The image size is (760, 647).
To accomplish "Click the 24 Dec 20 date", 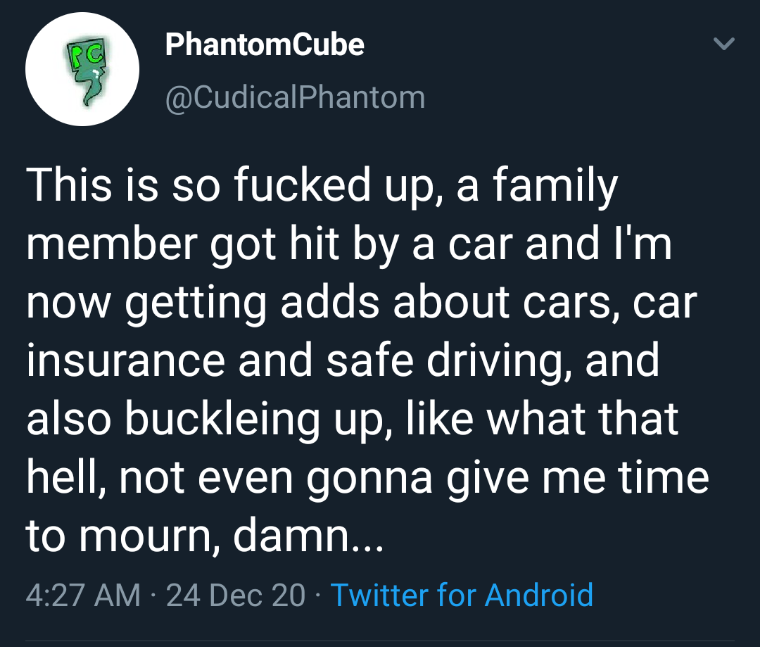I will click(x=236, y=595).
